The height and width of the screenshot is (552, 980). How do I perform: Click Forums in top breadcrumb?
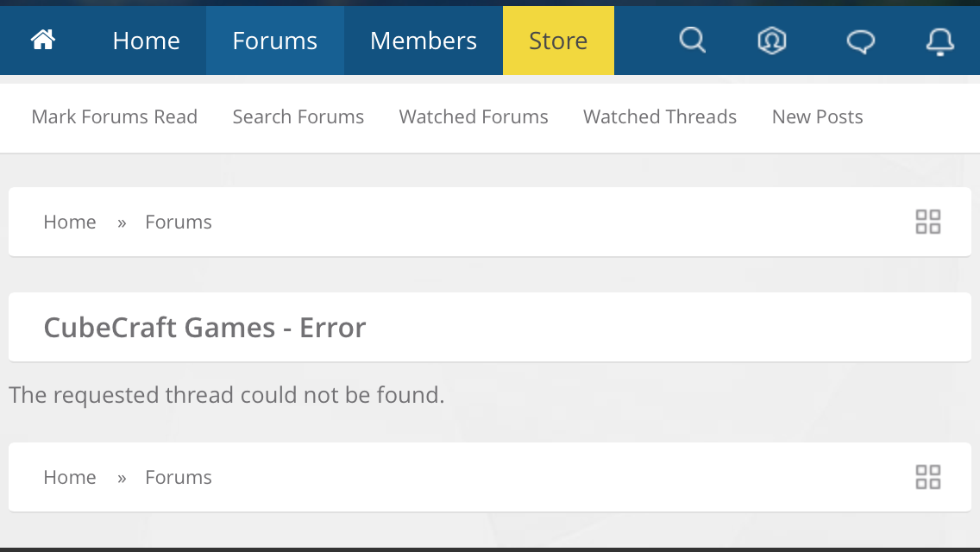click(x=178, y=222)
